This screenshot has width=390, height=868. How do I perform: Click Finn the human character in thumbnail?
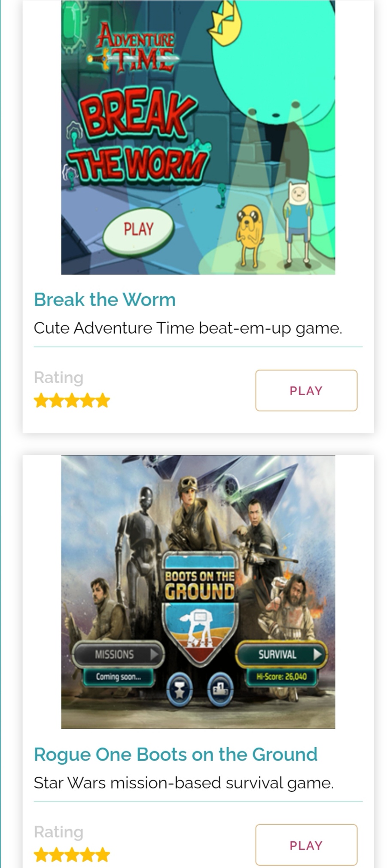(297, 221)
